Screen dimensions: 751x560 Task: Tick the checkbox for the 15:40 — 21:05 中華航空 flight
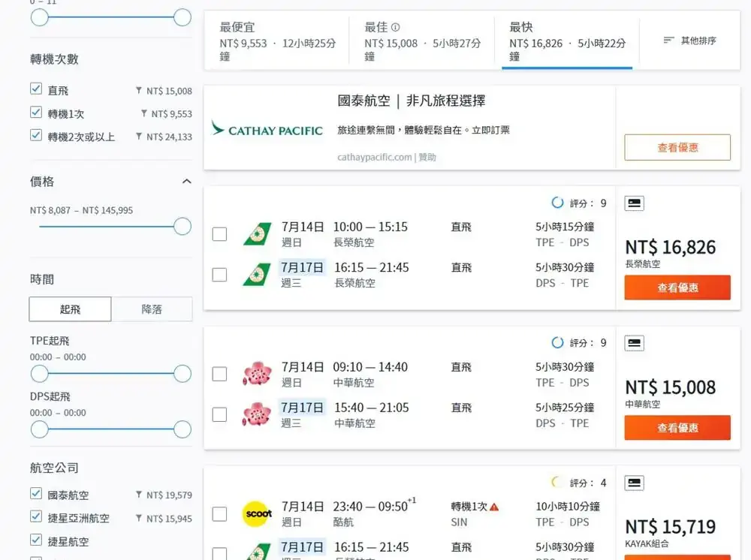219,414
